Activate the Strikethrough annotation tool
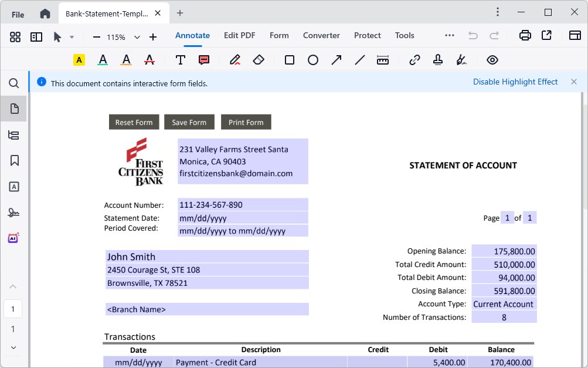The width and height of the screenshot is (588, 368). [149, 59]
